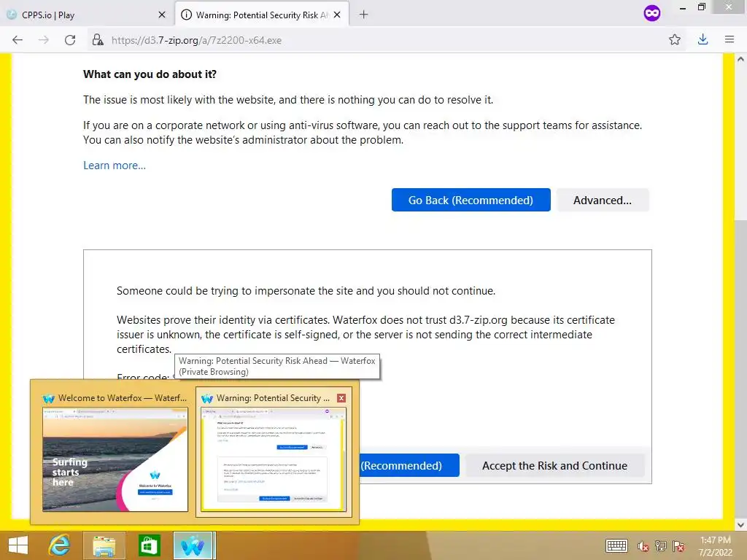Click the purple private browsing mask icon
Image resolution: width=747 pixels, height=560 pixels.
tap(651, 13)
